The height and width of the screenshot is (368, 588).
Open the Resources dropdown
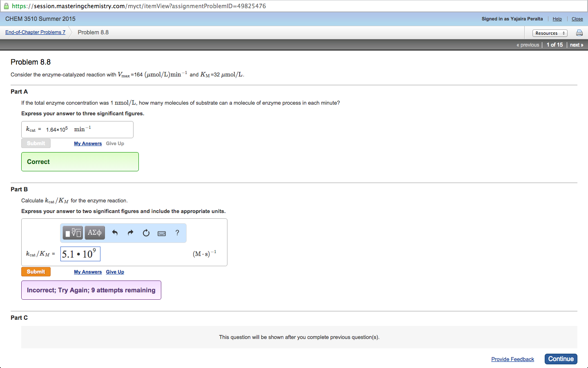tap(550, 33)
